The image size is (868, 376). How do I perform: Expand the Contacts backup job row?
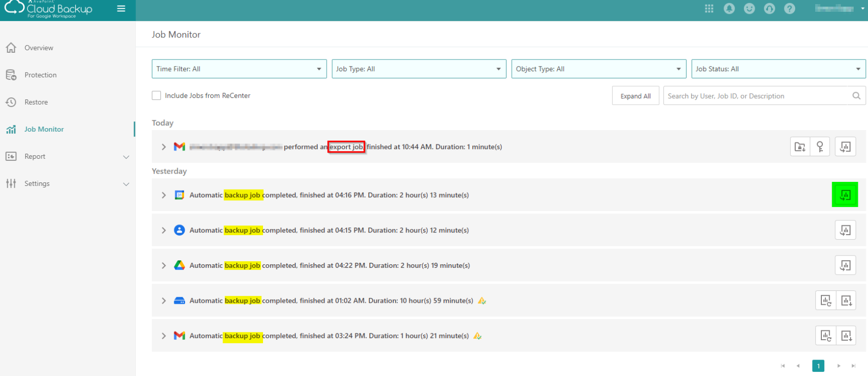[x=164, y=231]
